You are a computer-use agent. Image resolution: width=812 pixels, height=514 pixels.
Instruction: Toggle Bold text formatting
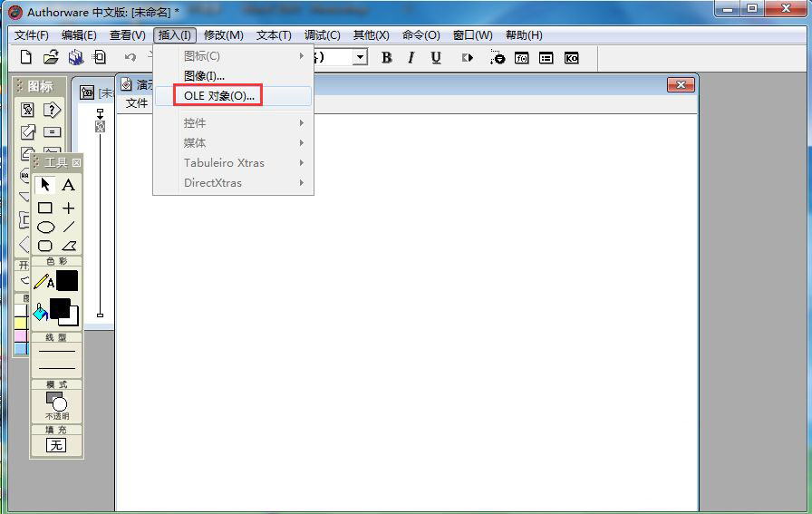386,57
